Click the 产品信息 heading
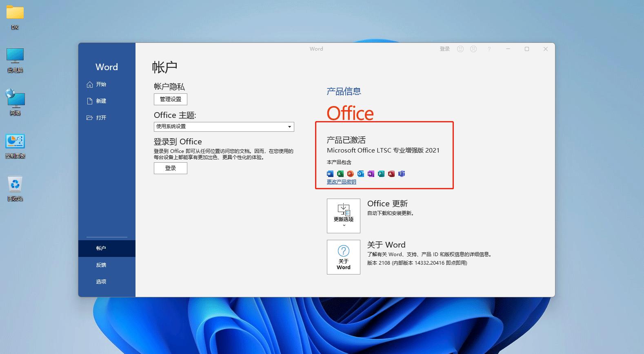The width and height of the screenshot is (644, 354). click(344, 91)
